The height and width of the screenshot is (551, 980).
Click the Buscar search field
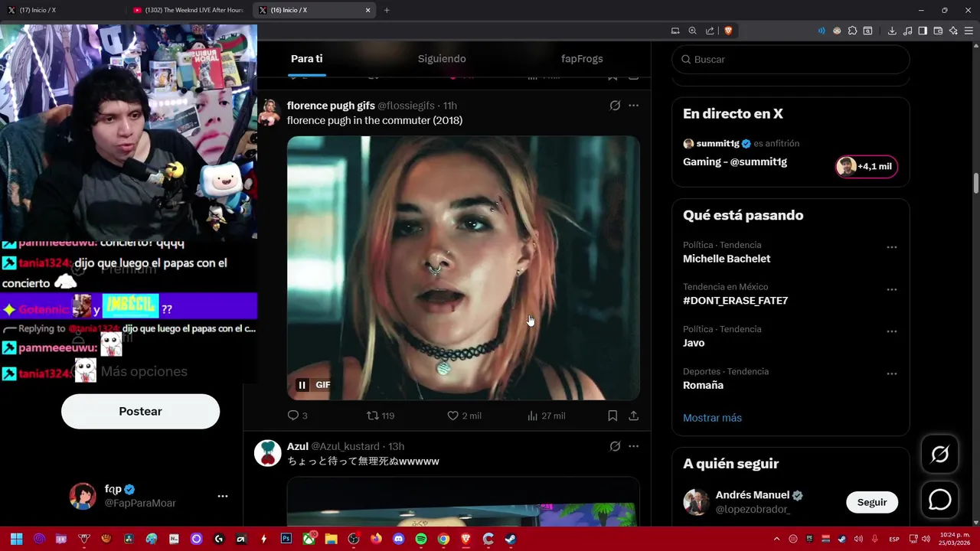point(791,59)
